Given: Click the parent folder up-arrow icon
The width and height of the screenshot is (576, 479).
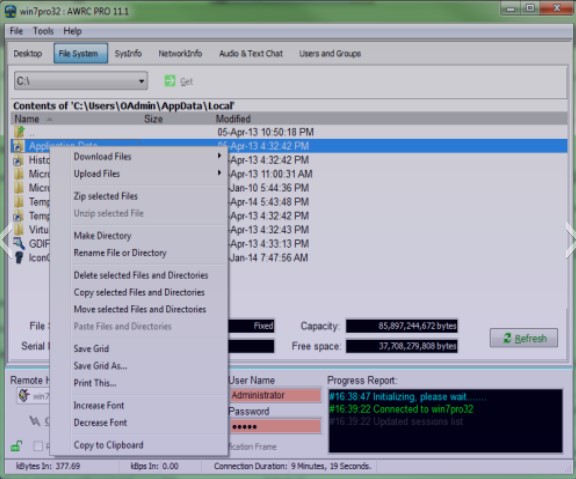Looking at the screenshot, I should point(19,132).
